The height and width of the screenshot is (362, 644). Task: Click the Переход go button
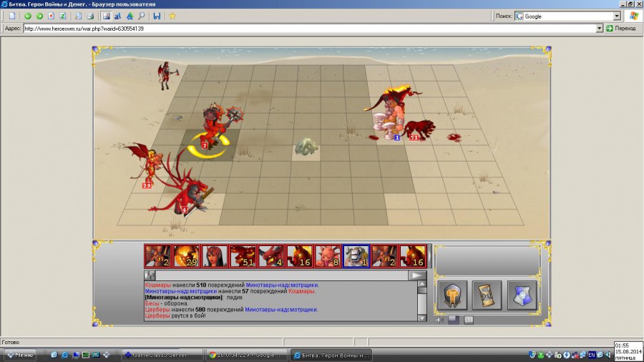tap(620, 29)
